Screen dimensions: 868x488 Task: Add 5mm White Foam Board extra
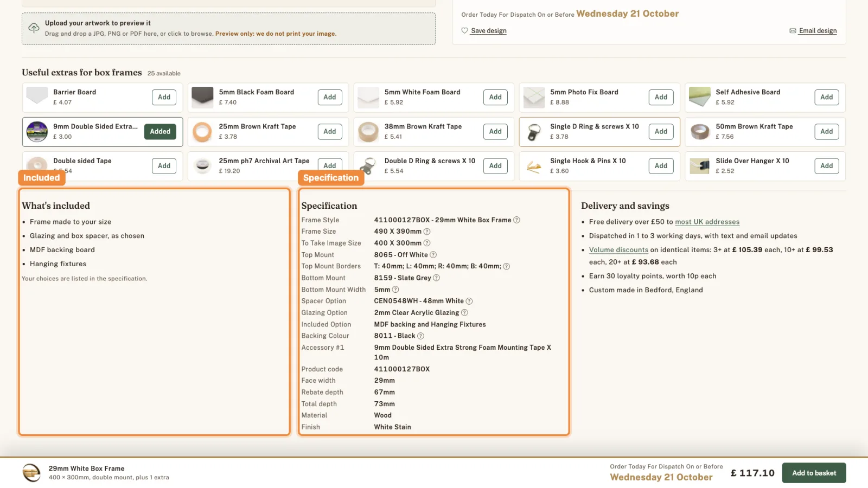495,97
